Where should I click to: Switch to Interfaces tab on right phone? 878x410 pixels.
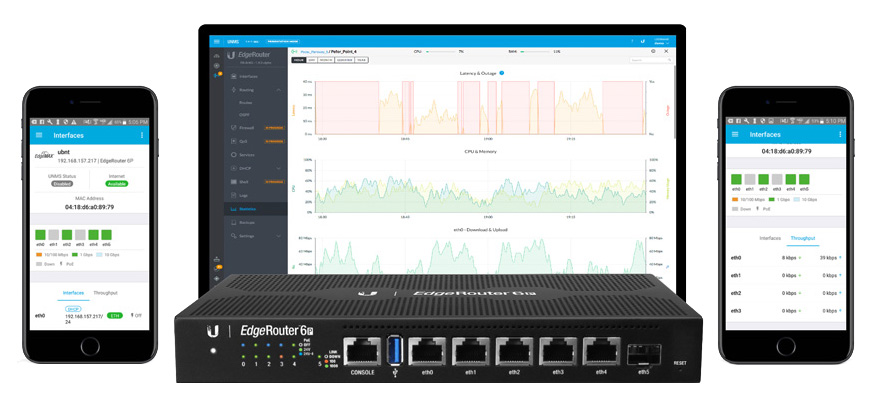point(770,238)
